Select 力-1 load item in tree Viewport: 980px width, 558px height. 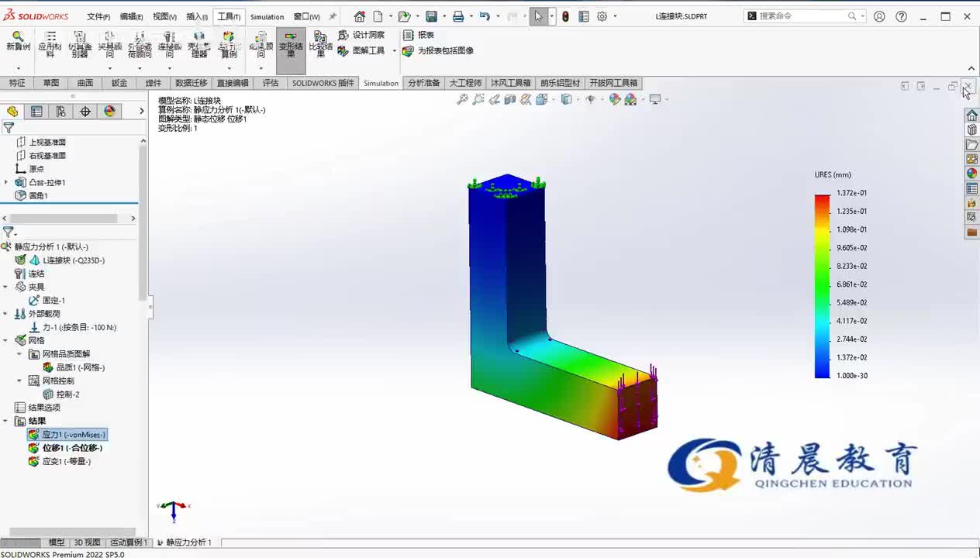pyautogui.click(x=71, y=327)
